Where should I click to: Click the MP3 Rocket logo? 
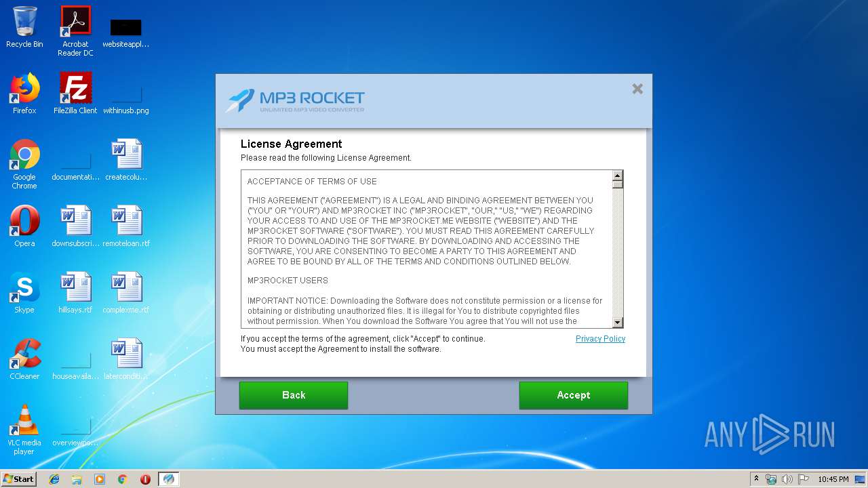296,100
